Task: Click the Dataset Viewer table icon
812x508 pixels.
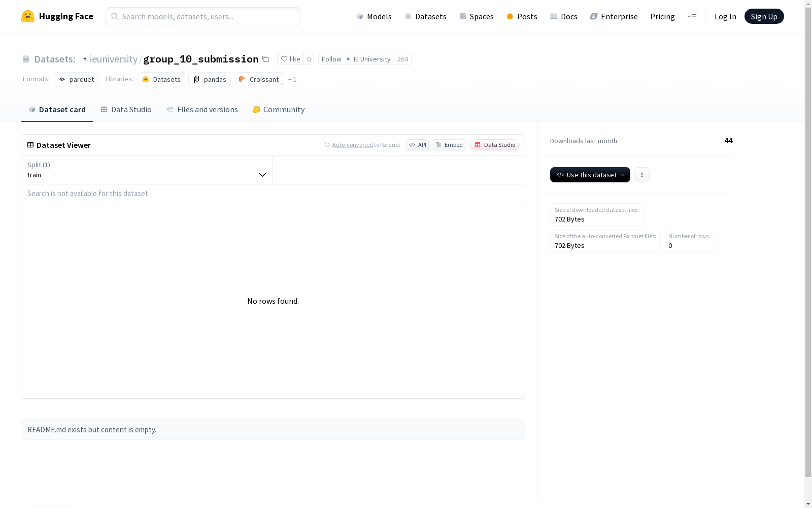Action: point(30,145)
